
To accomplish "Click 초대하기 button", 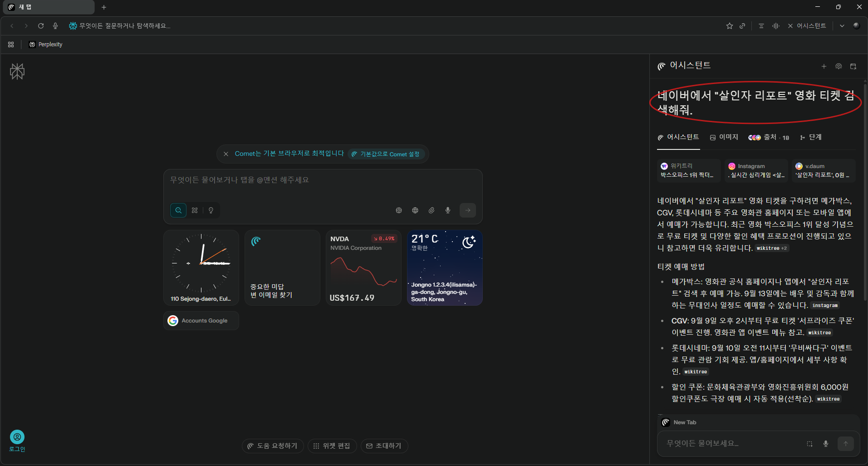I will coord(384,446).
